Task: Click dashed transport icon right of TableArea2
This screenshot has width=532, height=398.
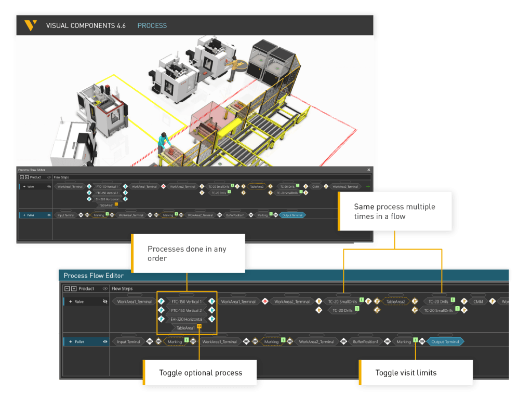Action: pos(415,301)
